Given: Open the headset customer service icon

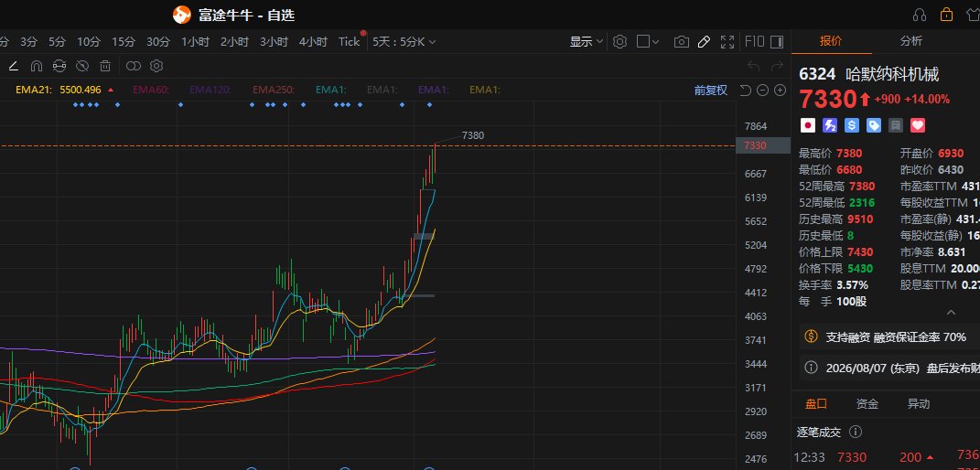Looking at the screenshot, I should [920, 15].
